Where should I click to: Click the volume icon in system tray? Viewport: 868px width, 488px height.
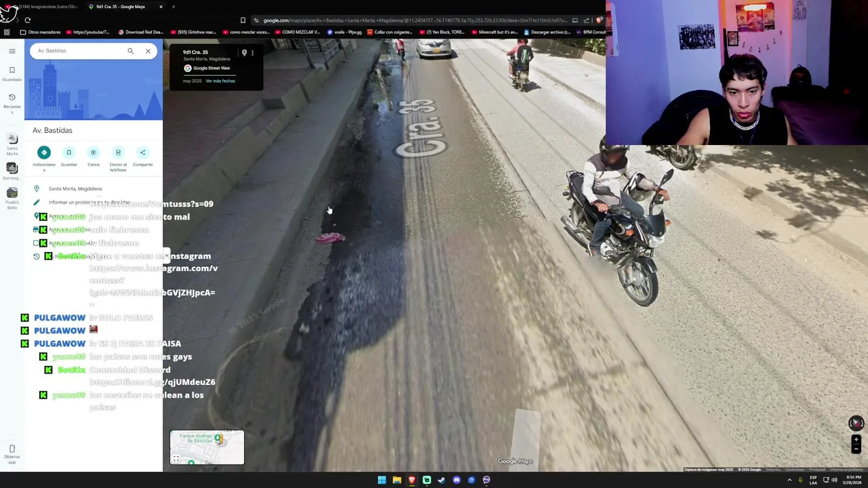(x=834, y=480)
